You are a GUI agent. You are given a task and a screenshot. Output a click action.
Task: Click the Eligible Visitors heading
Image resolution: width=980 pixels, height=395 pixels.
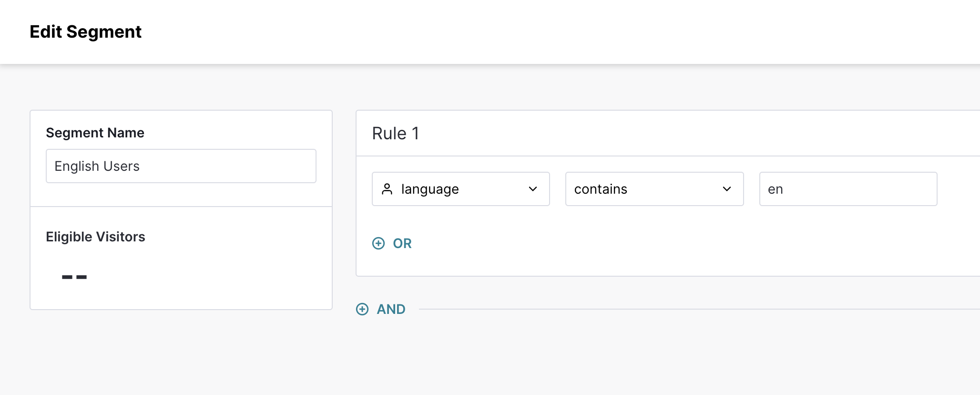95,237
